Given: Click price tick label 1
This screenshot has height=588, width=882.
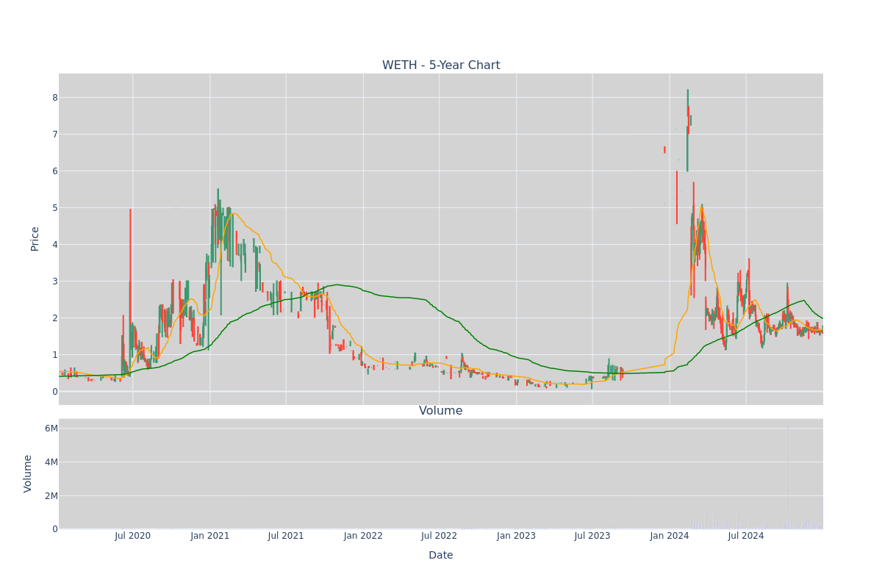Looking at the screenshot, I should pyautogui.click(x=54, y=355).
